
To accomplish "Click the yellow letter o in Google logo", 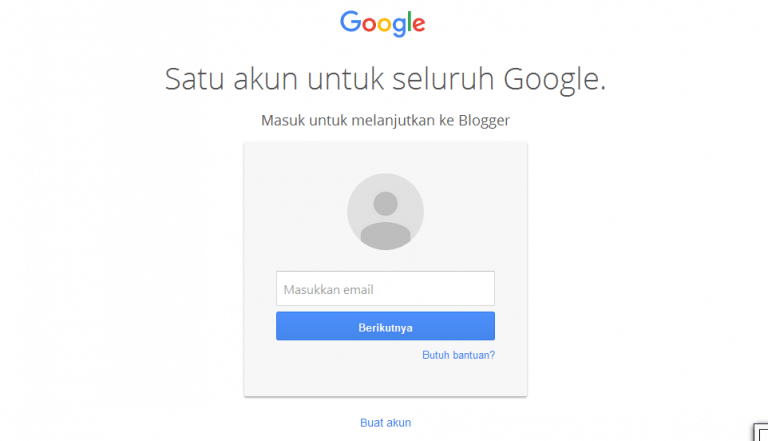I will (384, 24).
